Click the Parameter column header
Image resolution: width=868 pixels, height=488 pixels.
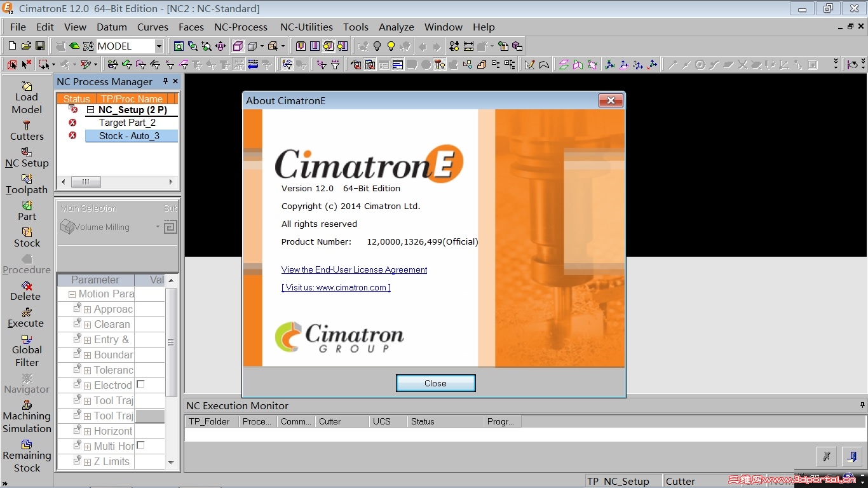pos(95,280)
